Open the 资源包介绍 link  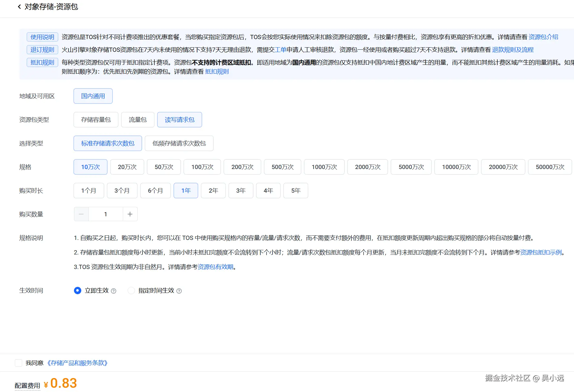(543, 37)
